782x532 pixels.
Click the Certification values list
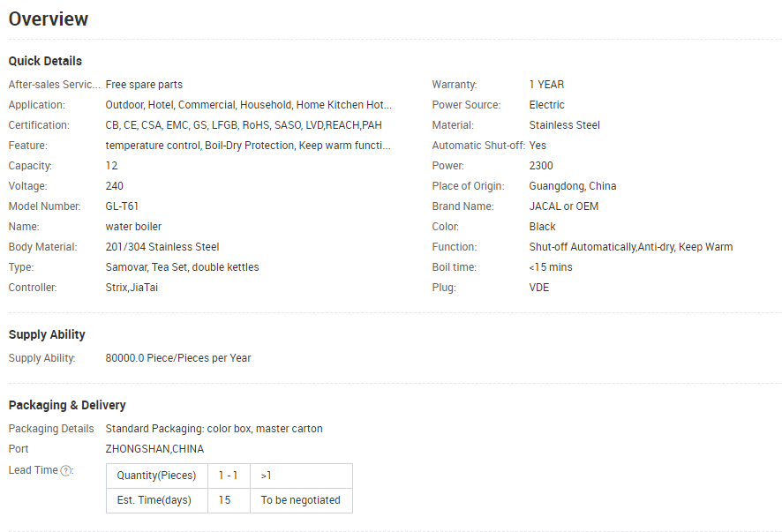pyautogui.click(x=244, y=125)
